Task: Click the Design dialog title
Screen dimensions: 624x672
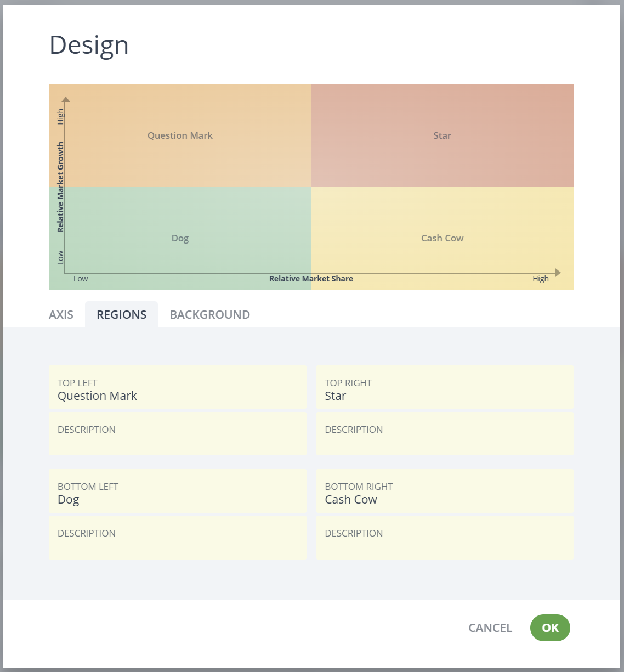Action: click(89, 45)
